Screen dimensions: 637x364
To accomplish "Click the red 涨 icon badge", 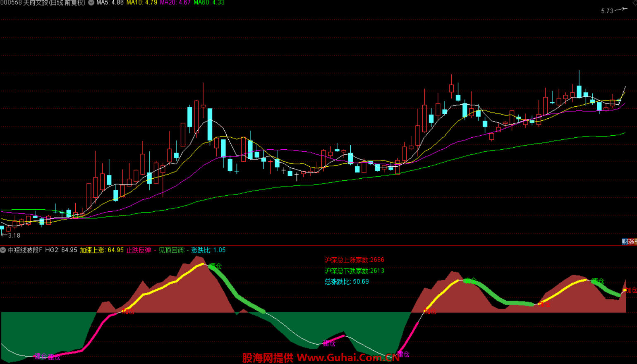I will click(x=631, y=242).
